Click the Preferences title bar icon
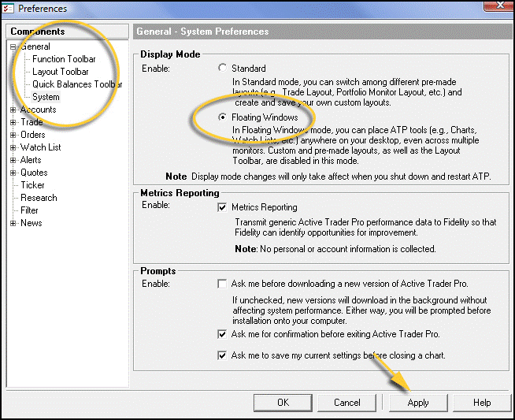 point(8,8)
